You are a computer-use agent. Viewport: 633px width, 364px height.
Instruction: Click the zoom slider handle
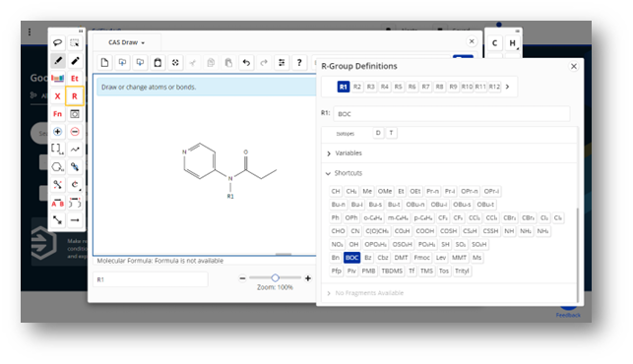pos(276,277)
